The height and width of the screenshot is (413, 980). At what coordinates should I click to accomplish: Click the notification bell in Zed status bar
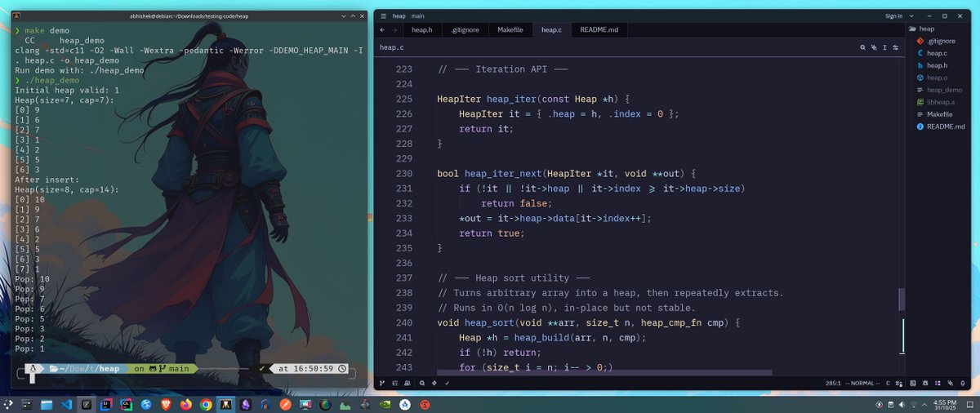click(963, 383)
